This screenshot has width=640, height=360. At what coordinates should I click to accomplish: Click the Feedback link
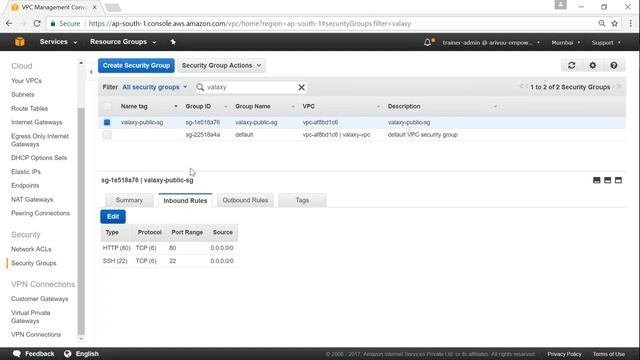coord(40,353)
